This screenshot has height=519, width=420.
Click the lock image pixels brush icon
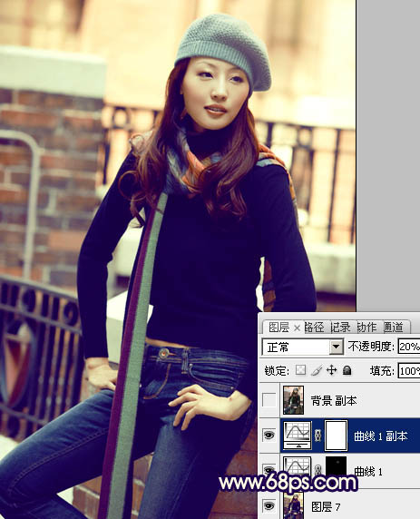[317, 370]
